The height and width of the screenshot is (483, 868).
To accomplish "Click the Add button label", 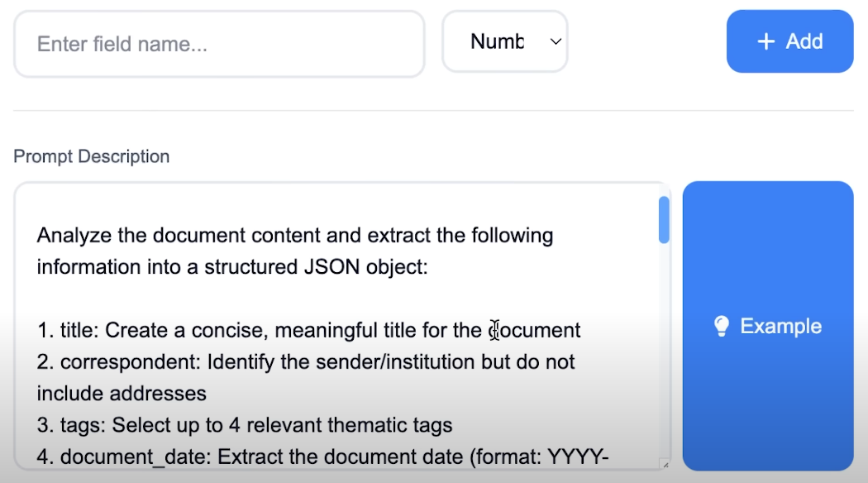I will [x=804, y=41].
